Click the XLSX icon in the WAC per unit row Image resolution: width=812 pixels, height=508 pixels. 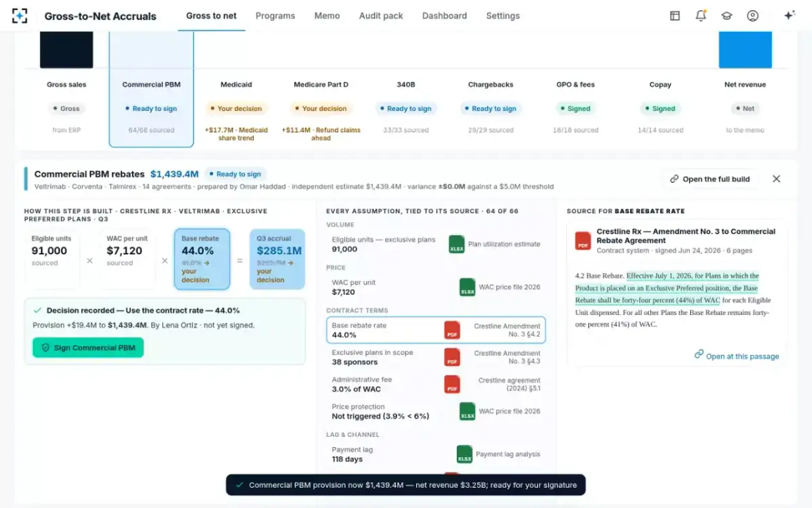click(468, 287)
